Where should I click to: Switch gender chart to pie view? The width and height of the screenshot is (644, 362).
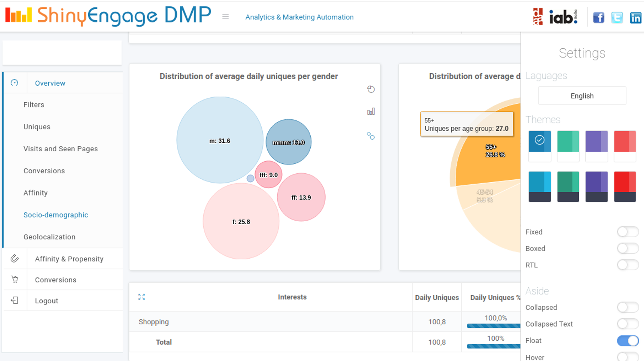(371, 89)
